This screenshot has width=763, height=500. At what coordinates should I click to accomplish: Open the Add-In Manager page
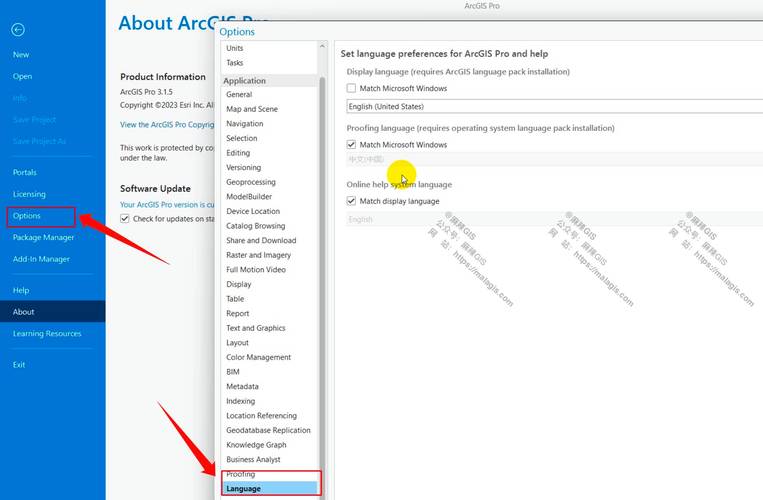(41, 259)
